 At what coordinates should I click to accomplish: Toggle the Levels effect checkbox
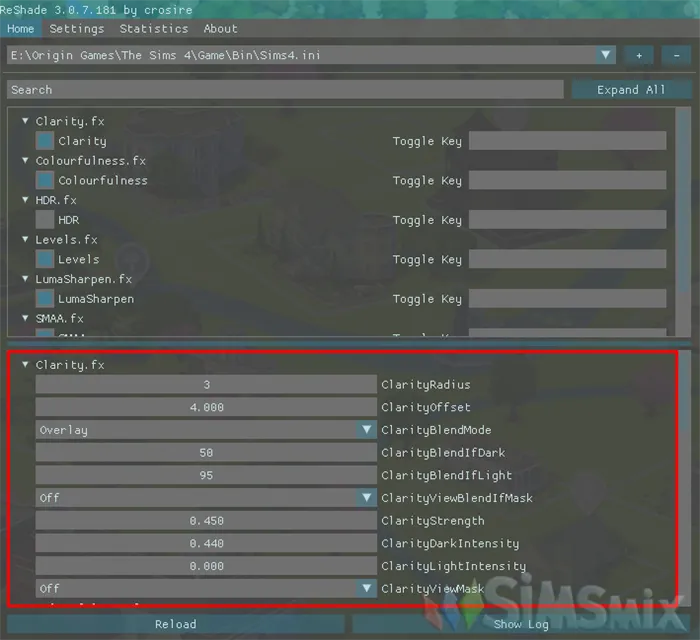[45, 259]
